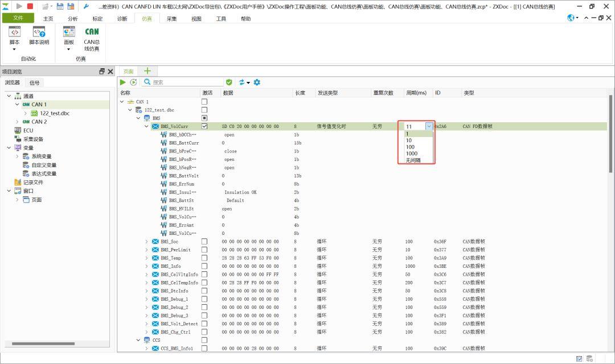Open the 信号 tab in project browser
The image size is (615, 364).
35,82
